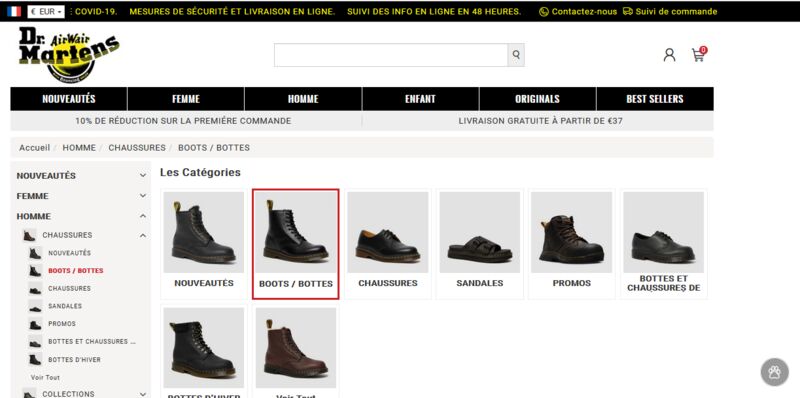Select SANDALES text in the sidebar

pos(65,306)
